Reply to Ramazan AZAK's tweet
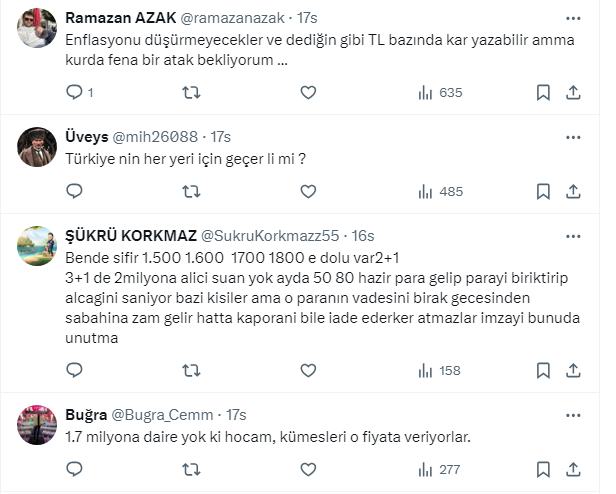This screenshot has height=494, width=616. tap(74, 92)
